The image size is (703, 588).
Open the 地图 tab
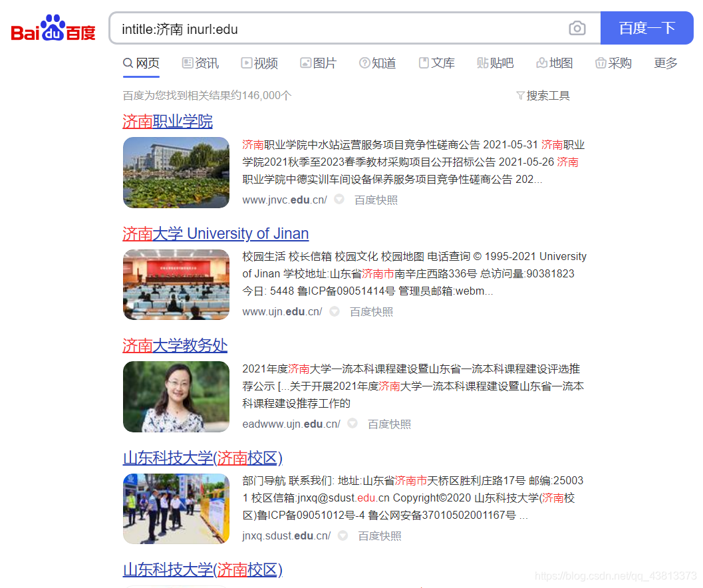coord(555,63)
